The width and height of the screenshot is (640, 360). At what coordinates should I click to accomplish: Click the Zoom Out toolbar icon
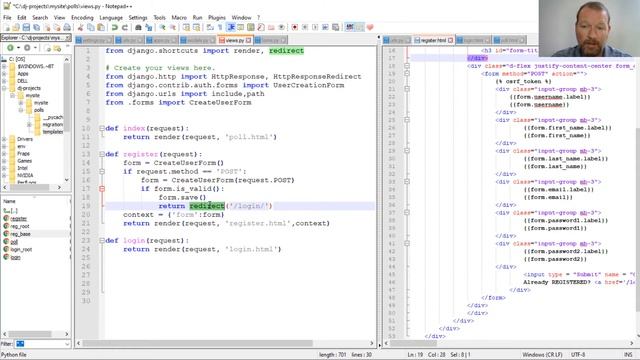coord(173,27)
